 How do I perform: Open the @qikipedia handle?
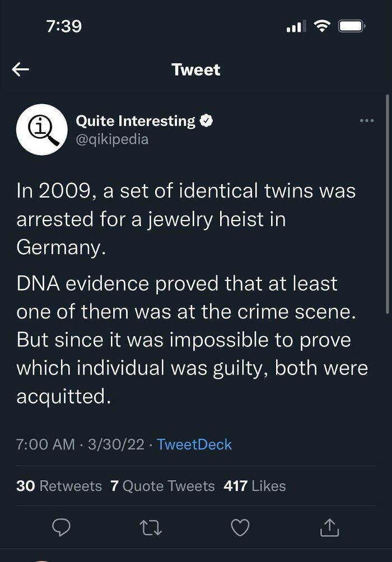point(112,139)
